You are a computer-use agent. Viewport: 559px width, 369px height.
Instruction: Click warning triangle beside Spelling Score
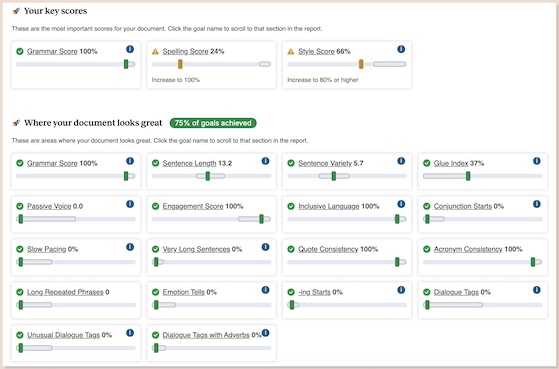click(x=155, y=52)
